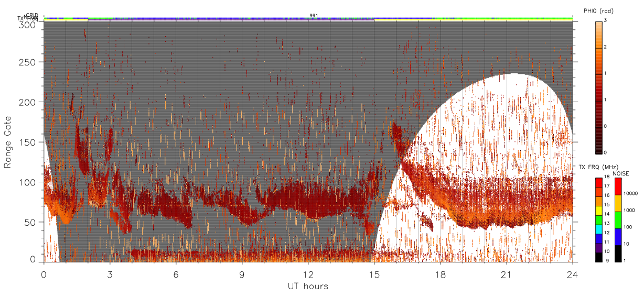Screen dimensions: 644x297
Task: Click the UT hours tick label '12'
Action: (x=308, y=274)
